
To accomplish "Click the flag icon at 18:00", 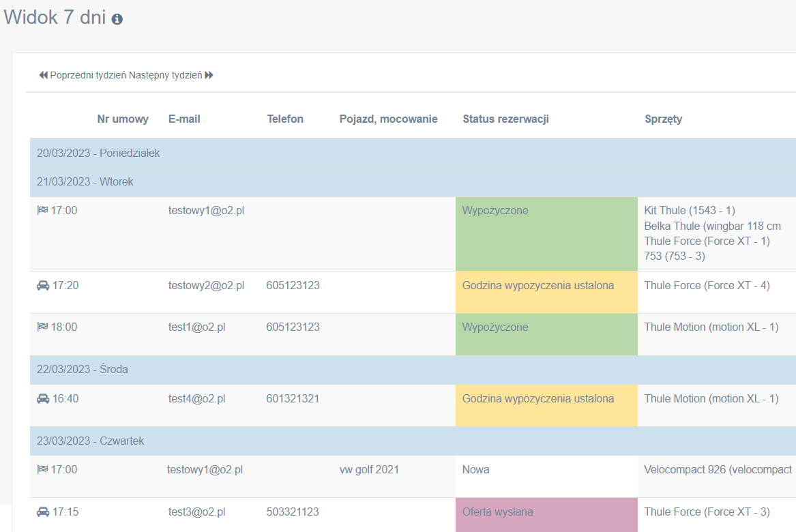I will pos(42,327).
